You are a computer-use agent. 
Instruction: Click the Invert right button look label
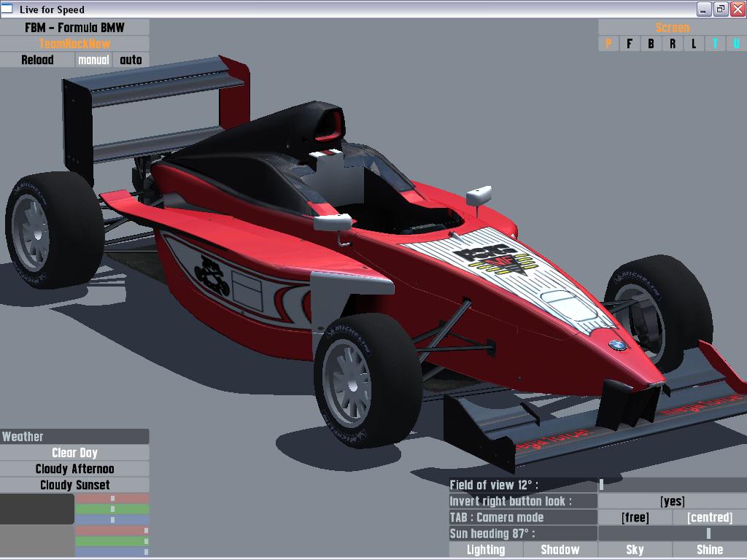coord(523,502)
